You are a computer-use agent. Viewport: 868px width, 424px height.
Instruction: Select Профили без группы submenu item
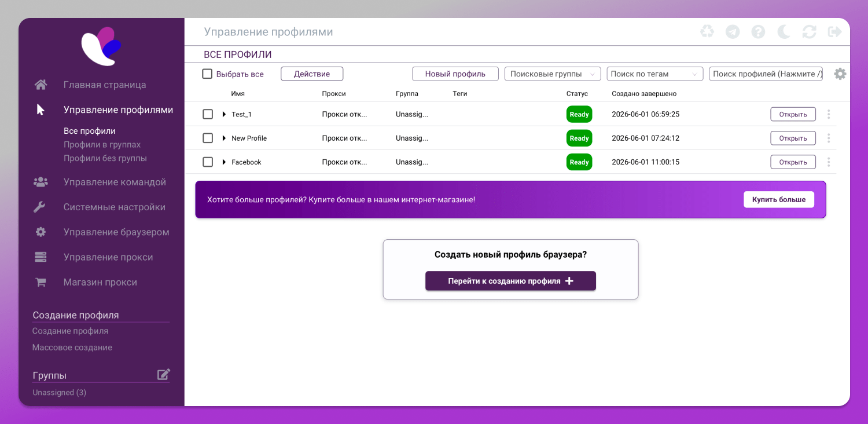[x=105, y=158]
